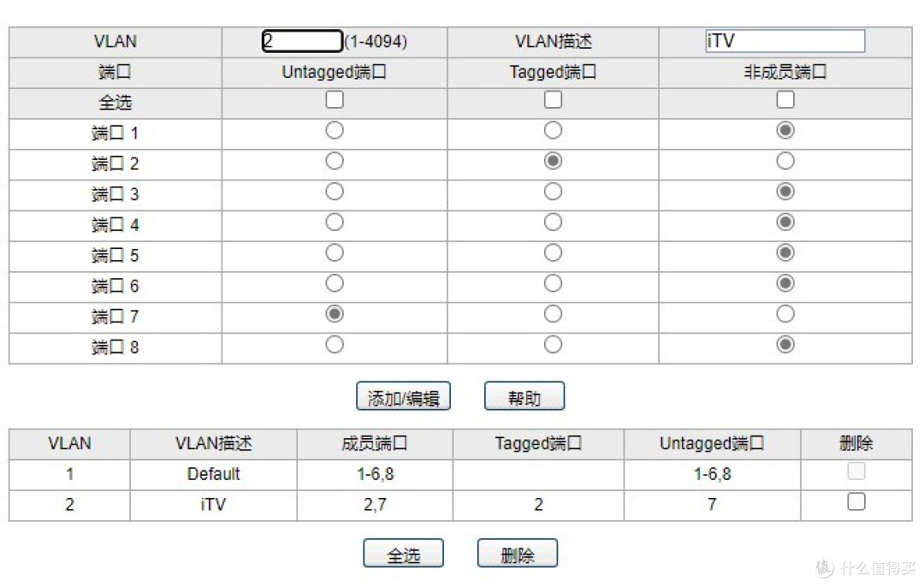Check the 全选 checkbox under Tagged端口
Screen dimensions: 924x587
point(552,99)
